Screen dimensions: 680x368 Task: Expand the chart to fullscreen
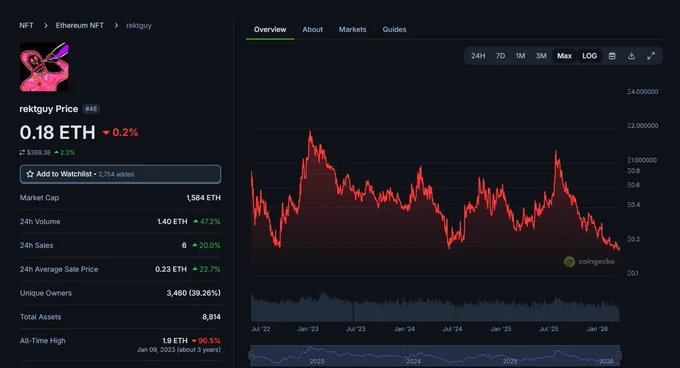click(651, 56)
